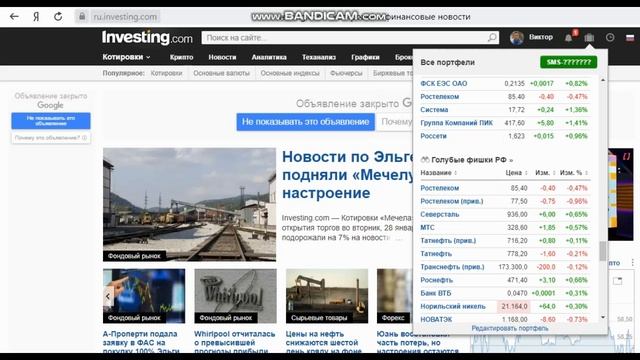
Task: Click Редактировать портфель link
Action: point(510,328)
